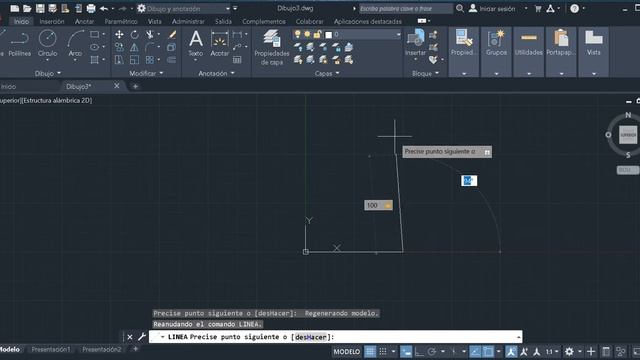Click the Save icon in quick access toolbar

click(x=40, y=8)
